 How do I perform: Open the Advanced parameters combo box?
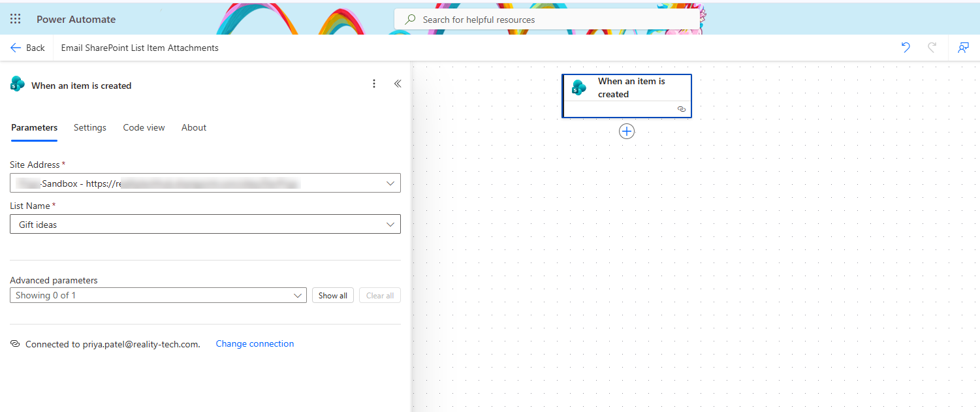click(158, 295)
